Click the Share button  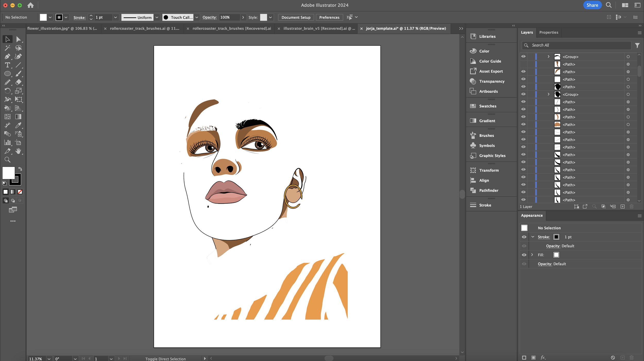(x=592, y=5)
